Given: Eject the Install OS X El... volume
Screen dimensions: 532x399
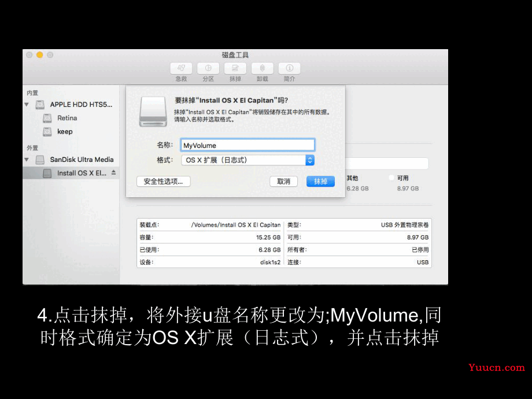Looking at the screenshot, I should coord(114,173).
